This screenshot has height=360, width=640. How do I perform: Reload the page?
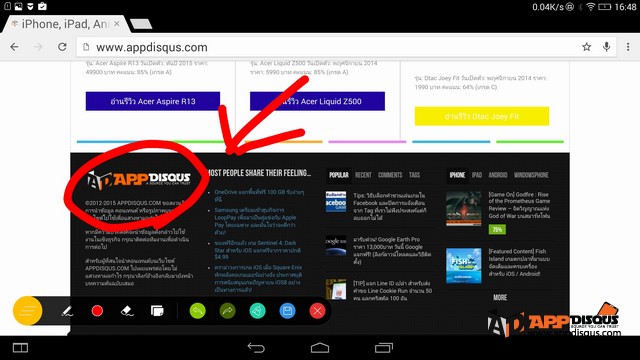(62, 47)
